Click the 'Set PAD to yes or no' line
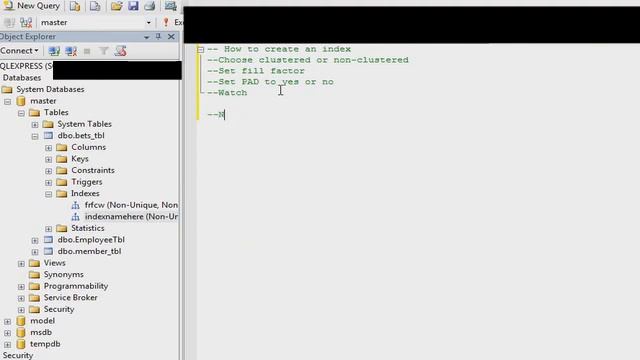This screenshot has height=360, width=640. 270,82
